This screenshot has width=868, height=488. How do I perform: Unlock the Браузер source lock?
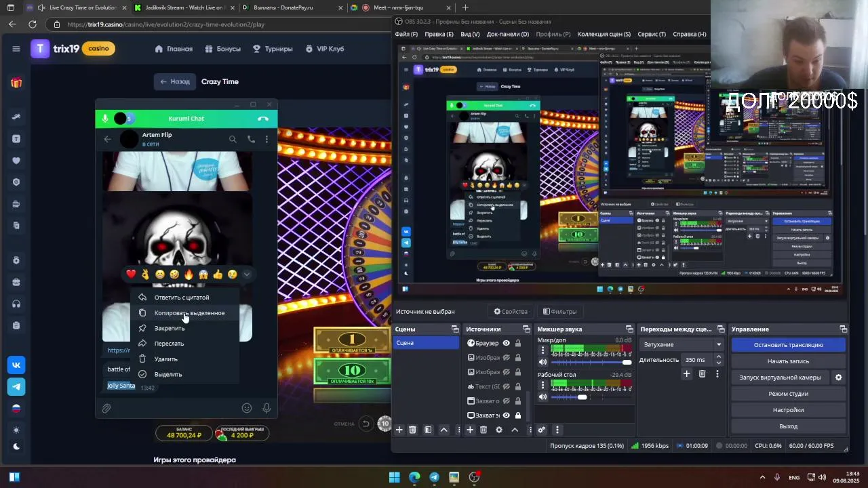click(518, 343)
